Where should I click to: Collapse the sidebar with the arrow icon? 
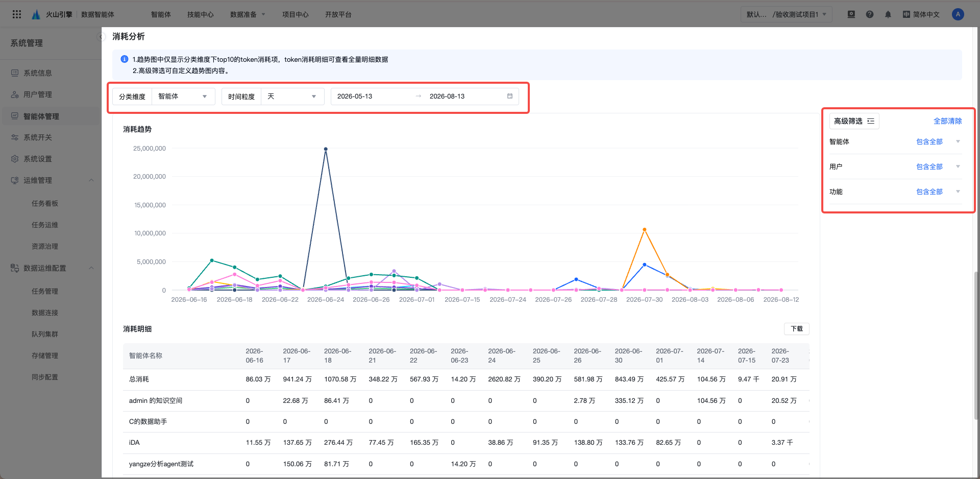(x=101, y=37)
